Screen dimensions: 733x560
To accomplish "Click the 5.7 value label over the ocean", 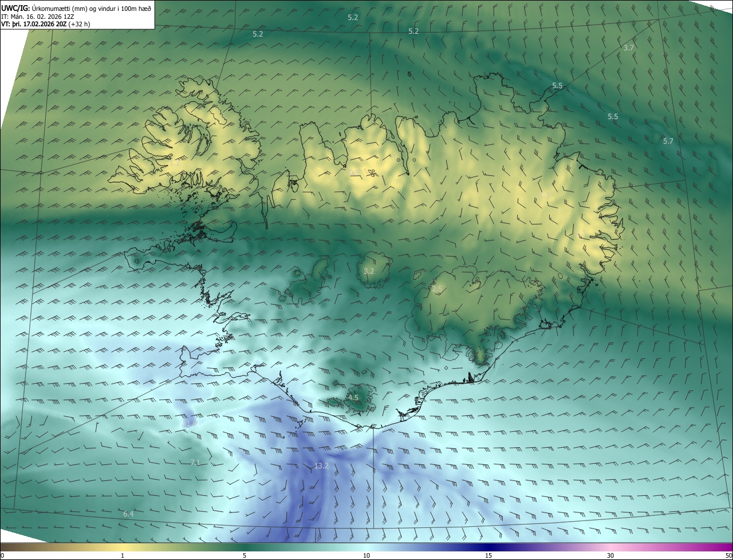I will (668, 141).
